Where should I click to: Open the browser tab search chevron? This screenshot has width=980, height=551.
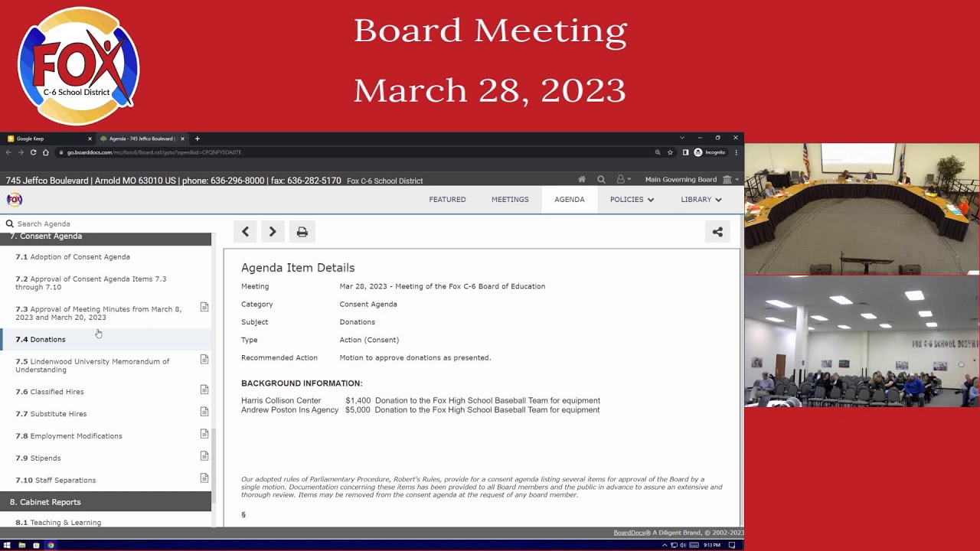coord(681,139)
